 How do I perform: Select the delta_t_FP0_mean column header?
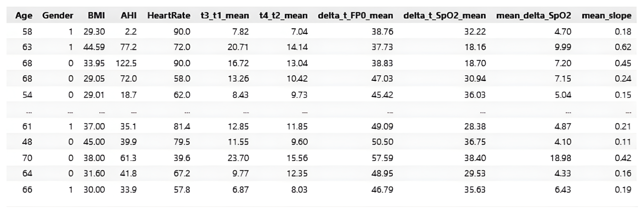point(355,16)
